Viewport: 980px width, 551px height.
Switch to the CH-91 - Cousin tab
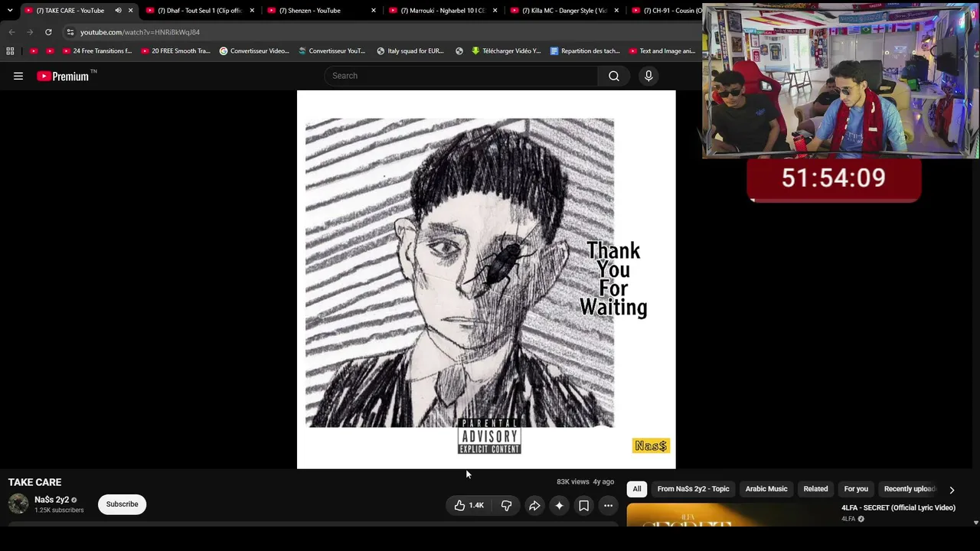tap(666, 11)
